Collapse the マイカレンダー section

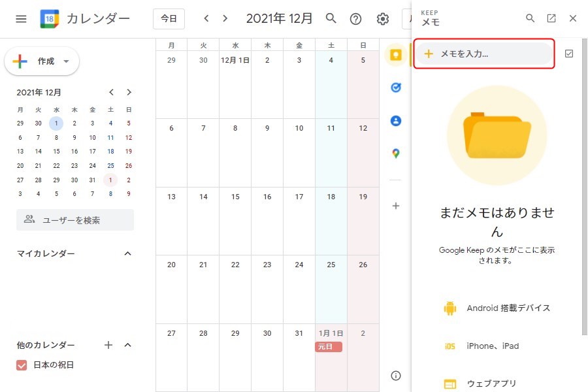point(128,253)
